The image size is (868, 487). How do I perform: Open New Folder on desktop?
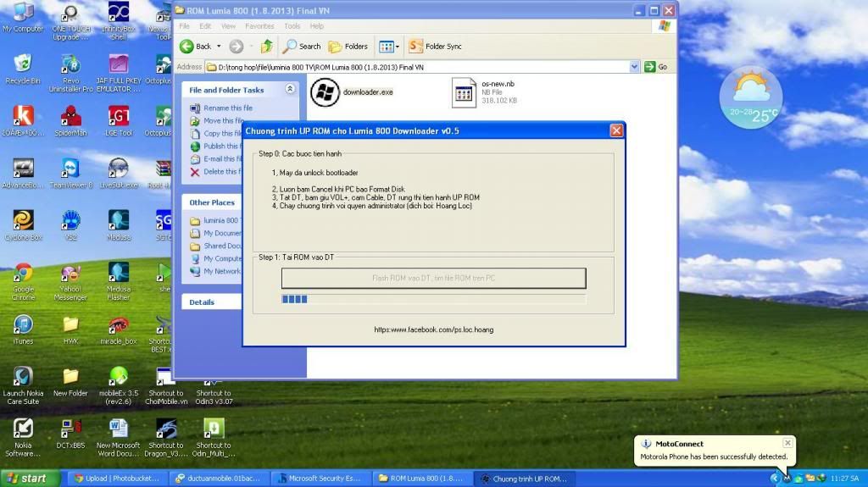[71, 382]
